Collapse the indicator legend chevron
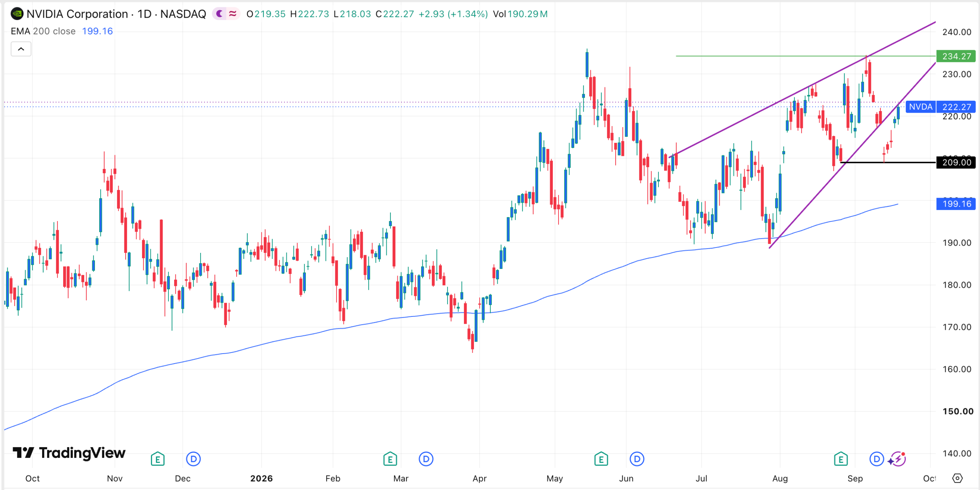This screenshot has width=980, height=490. coord(21,49)
